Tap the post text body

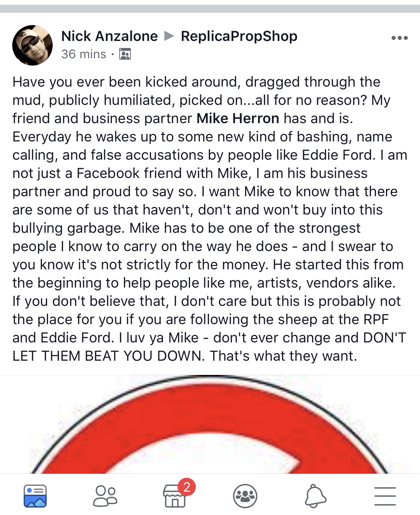[210, 219]
